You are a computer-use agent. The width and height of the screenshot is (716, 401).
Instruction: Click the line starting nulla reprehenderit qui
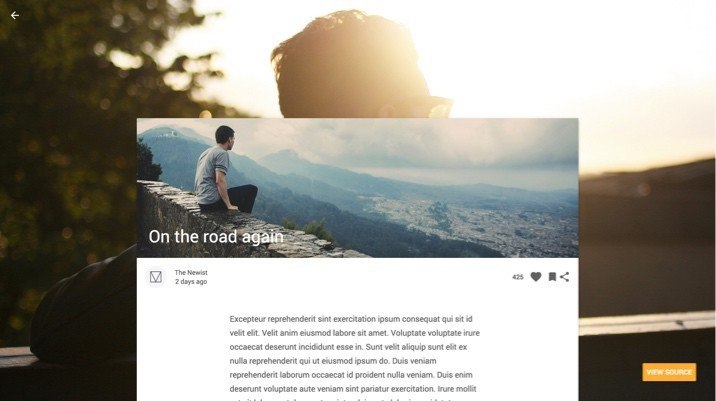pyautogui.click(x=332, y=361)
